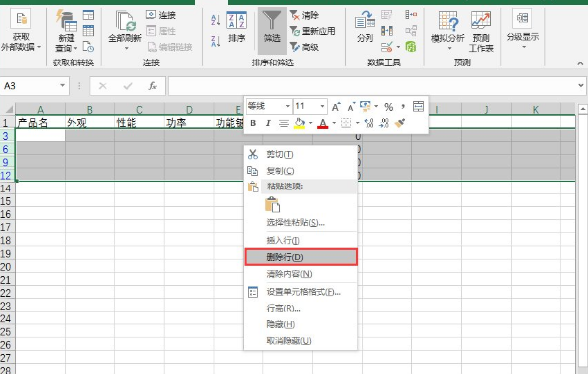This screenshot has width=588, height=374.
Task: Choose Format Cells (设置单元格格式) in context menu
Action: pos(301,292)
